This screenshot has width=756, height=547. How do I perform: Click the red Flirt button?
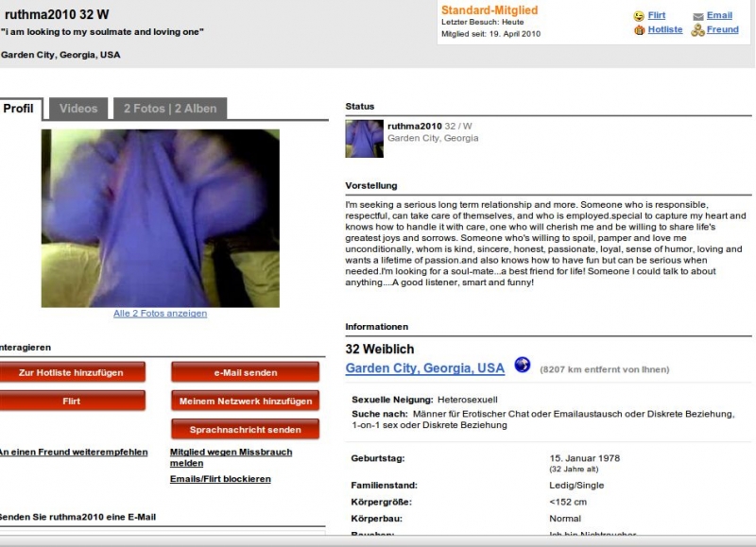[72, 401]
